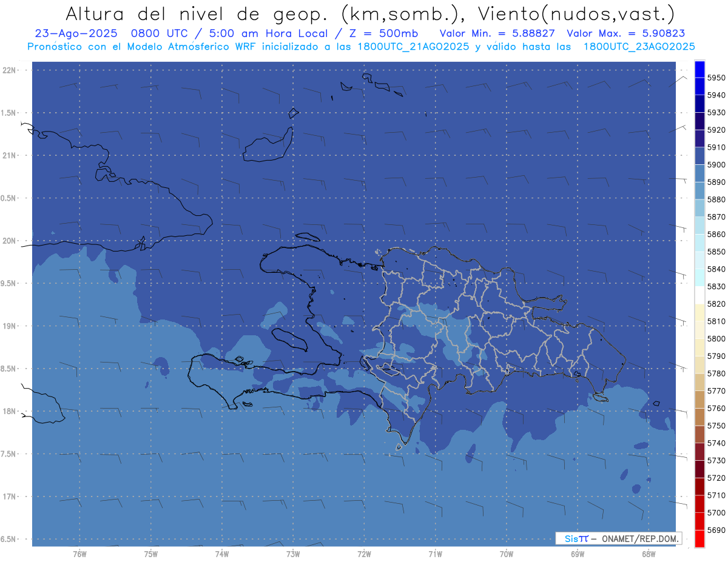Click the 'ONAMET/REP.DOM.' credit label
728x562 pixels.
pos(640,538)
